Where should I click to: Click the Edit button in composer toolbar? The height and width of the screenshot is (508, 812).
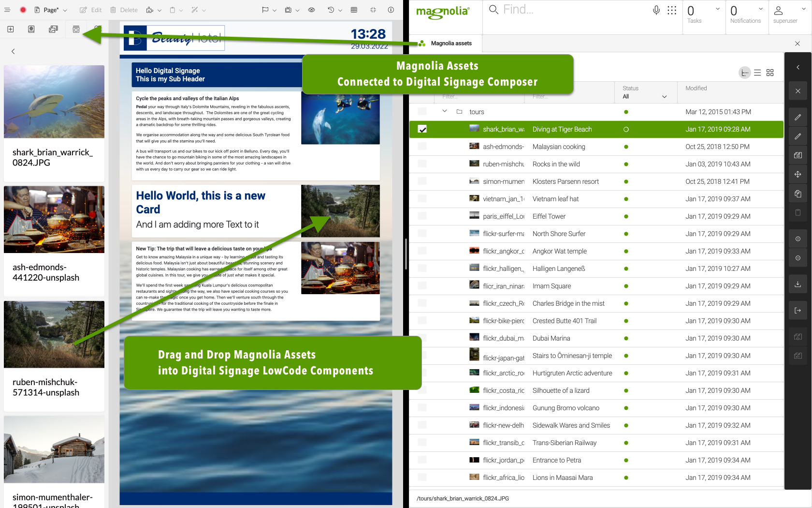click(91, 10)
